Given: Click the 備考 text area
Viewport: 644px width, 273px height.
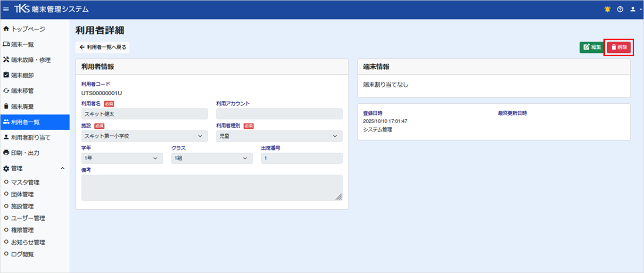Looking at the screenshot, I should pos(212,188).
